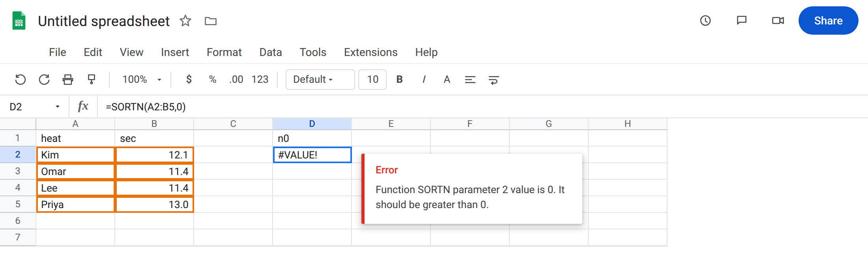Select column D header
The image size is (868, 253).
(312, 124)
